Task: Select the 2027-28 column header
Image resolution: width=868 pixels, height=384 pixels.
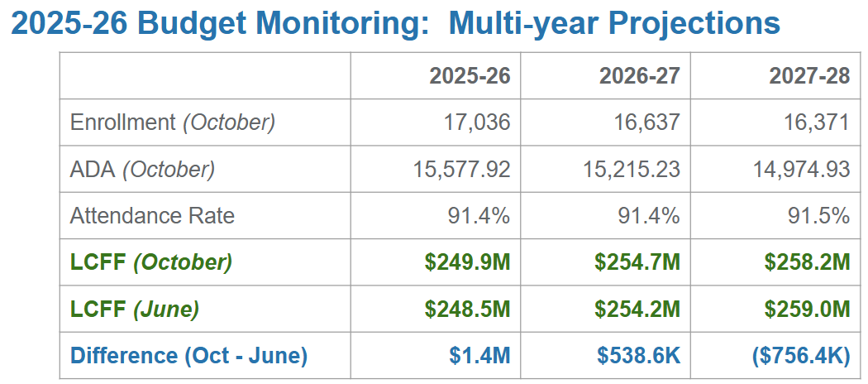Action: coord(809,76)
